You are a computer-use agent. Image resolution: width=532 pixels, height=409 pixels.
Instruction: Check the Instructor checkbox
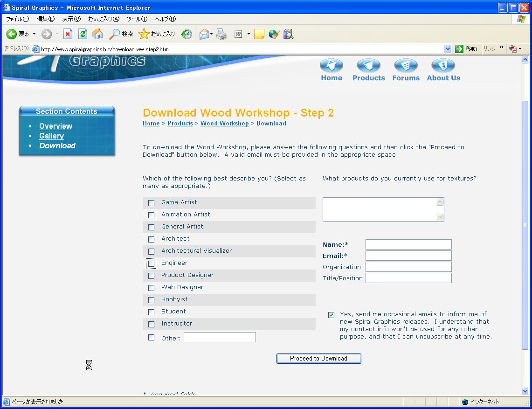tap(152, 324)
